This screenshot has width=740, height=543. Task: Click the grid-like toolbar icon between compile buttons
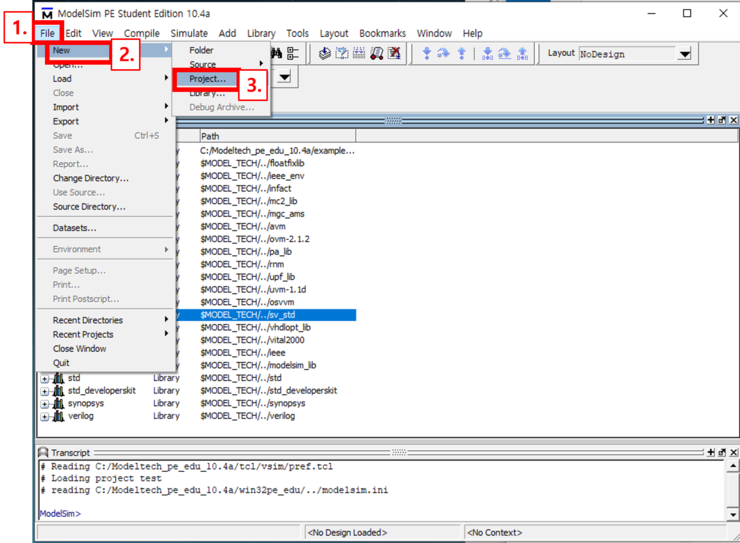pyautogui.click(x=359, y=53)
